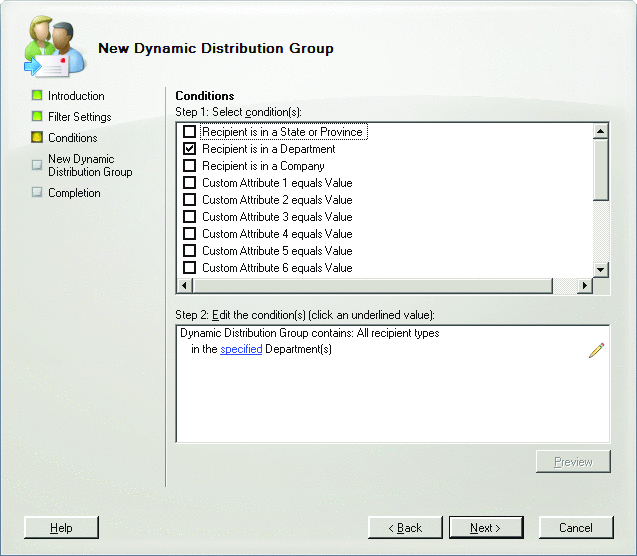
Task: Click the Filter Settings step indicator icon
Action: [x=37, y=117]
